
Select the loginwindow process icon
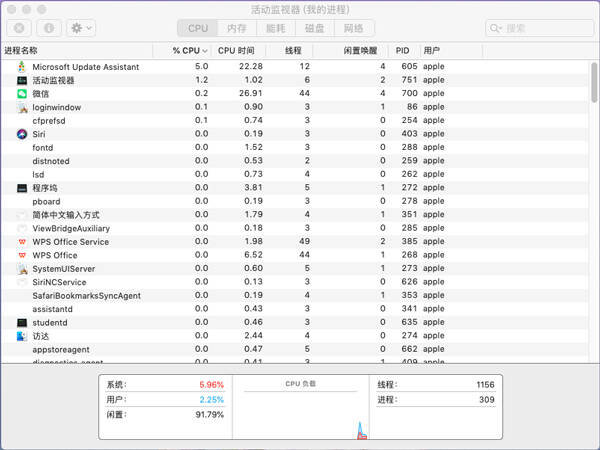(x=23, y=108)
